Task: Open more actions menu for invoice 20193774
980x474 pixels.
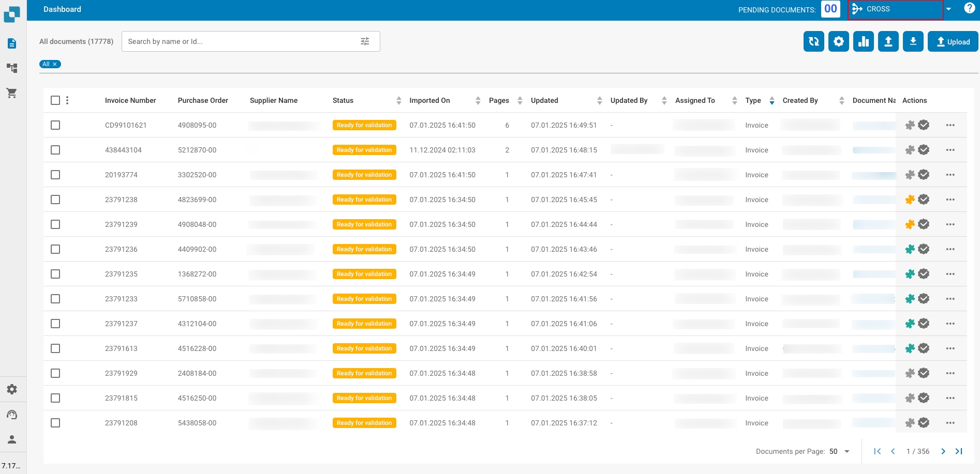Action: click(950, 175)
